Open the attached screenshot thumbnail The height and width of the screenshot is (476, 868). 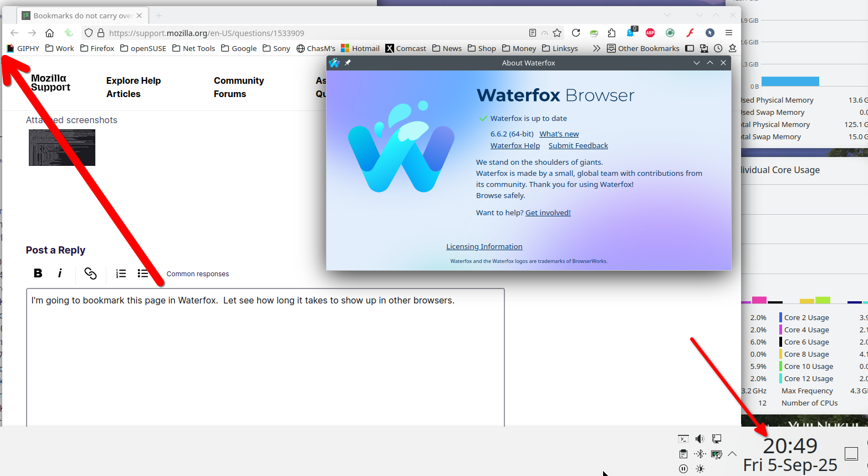coord(62,148)
